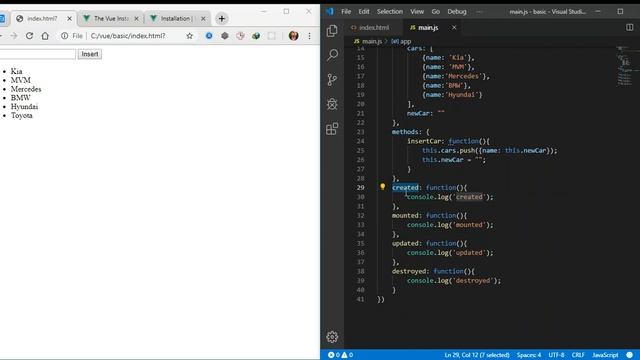Click the Insert button on the page
640x360 pixels.
pyautogui.click(x=90, y=54)
